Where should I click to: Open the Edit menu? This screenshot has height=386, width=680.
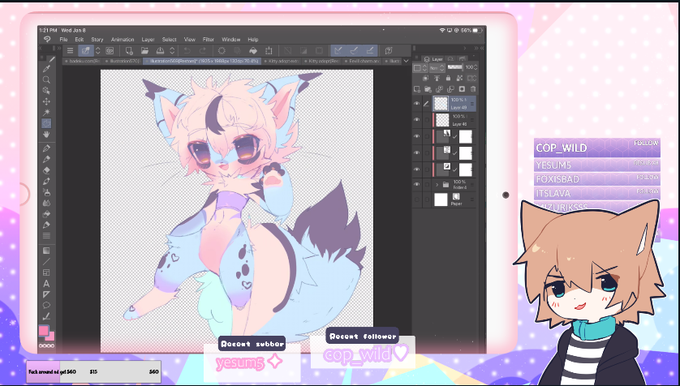click(79, 39)
